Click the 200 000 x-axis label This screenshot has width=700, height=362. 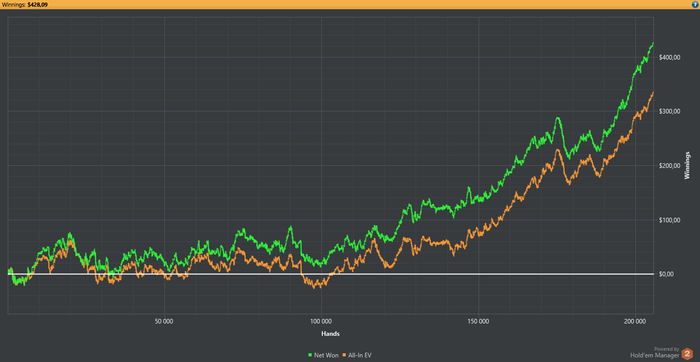(x=635, y=321)
